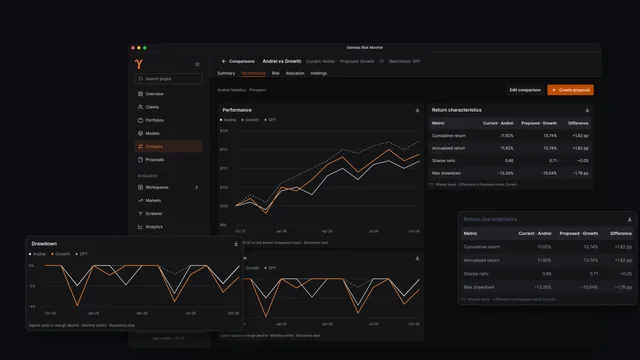Click the Overview grid icon
Image resolution: width=640 pixels, height=360 pixels.
pyautogui.click(x=140, y=94)
